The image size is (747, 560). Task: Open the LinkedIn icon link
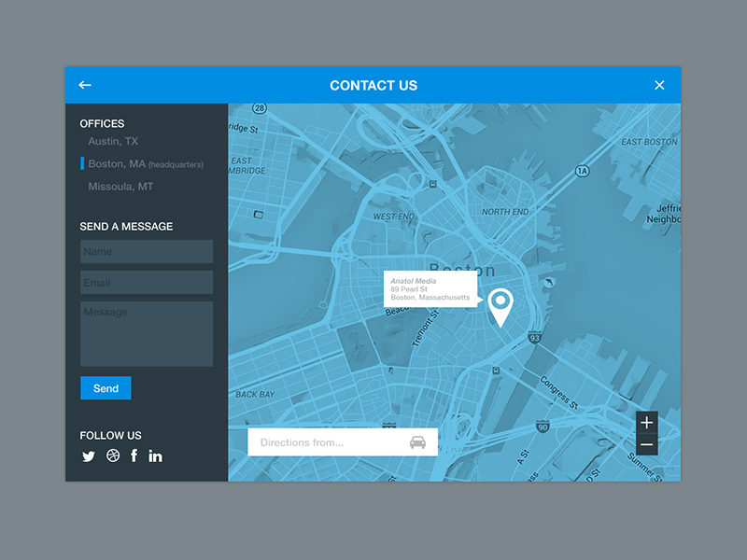tap(155, 456)
